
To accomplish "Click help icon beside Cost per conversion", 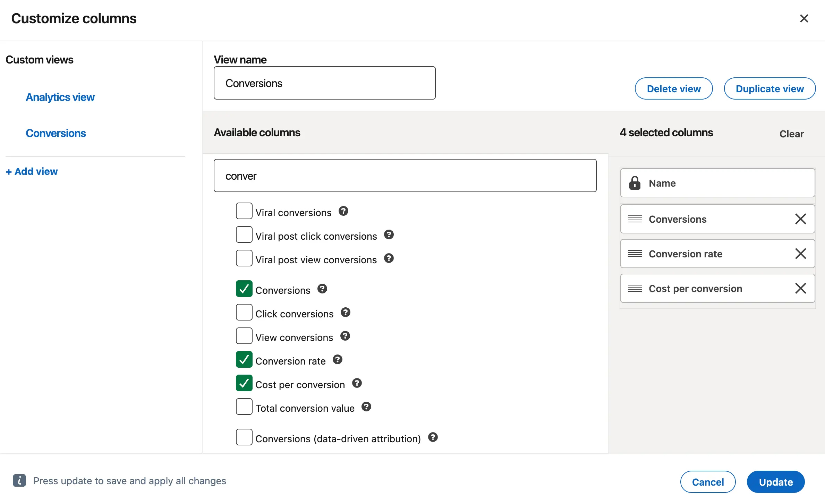I will pos(357,383).
